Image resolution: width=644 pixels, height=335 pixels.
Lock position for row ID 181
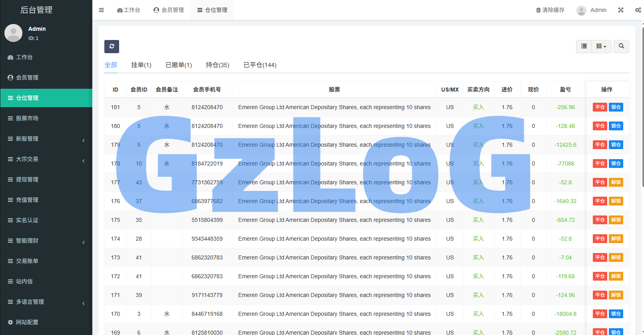click(616, 107)
